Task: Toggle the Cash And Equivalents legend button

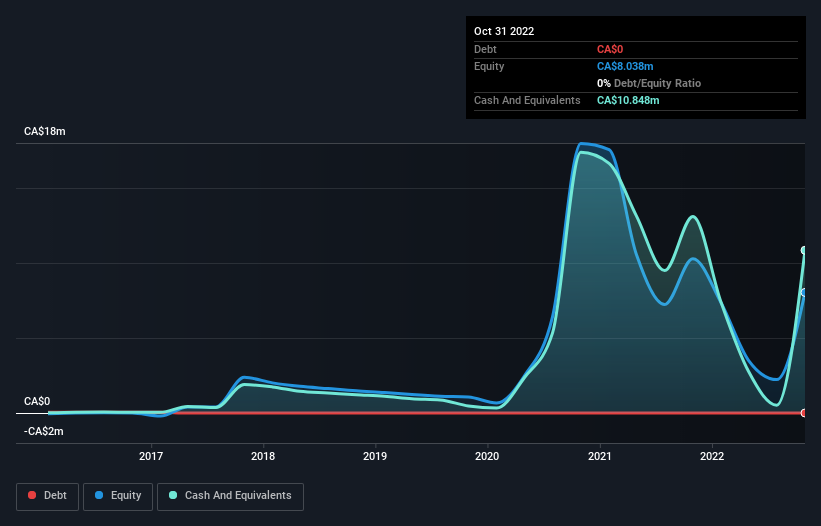Action: tap(230, 496)
